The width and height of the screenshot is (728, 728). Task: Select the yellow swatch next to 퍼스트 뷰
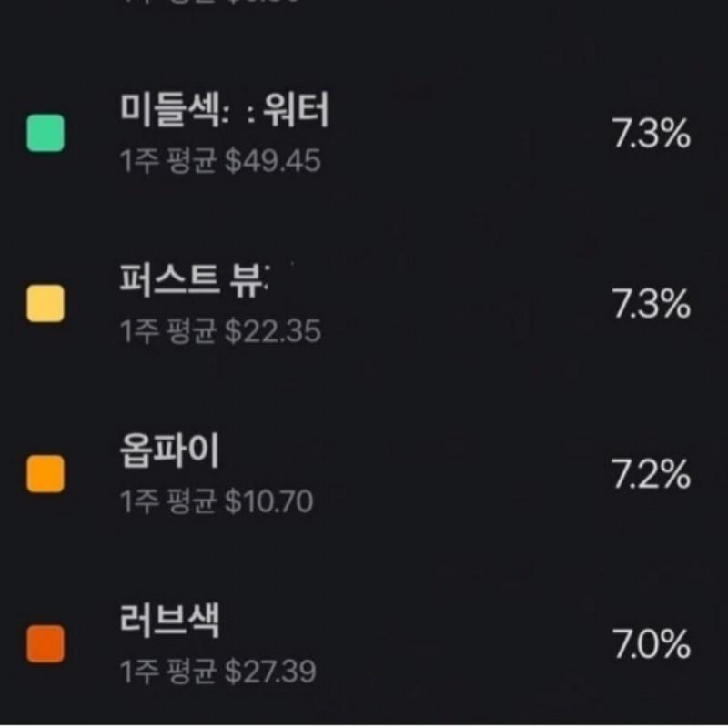pos(45,304)
